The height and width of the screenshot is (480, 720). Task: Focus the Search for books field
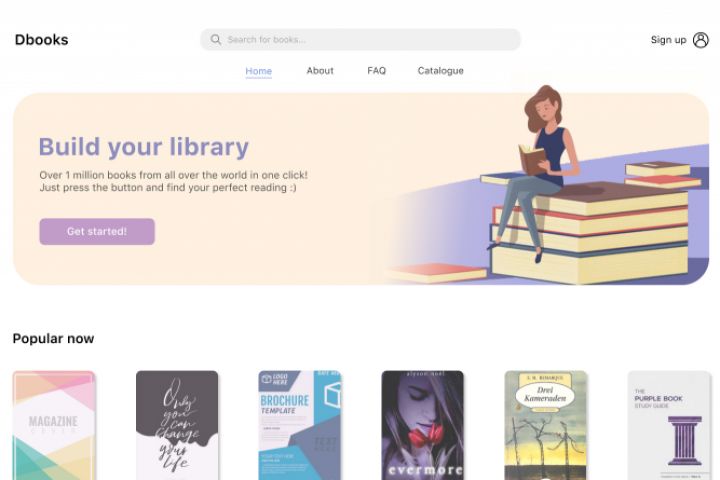coord(360,40)
